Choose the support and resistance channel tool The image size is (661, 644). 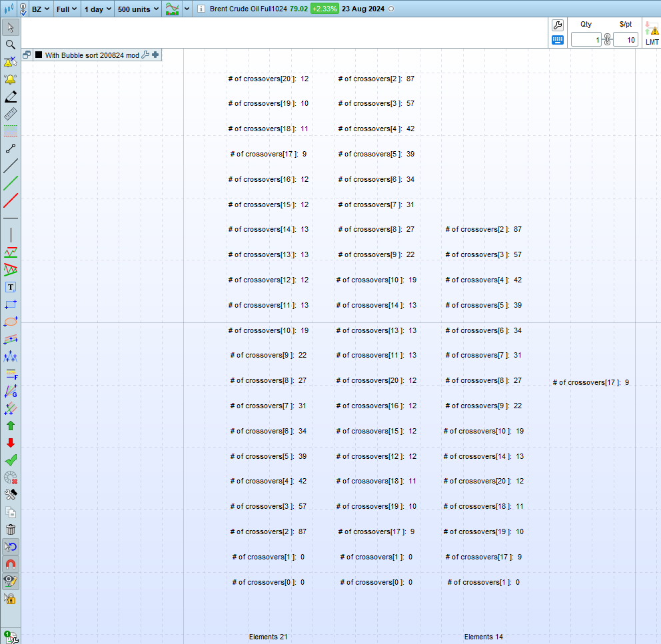[x=11, y=252]
